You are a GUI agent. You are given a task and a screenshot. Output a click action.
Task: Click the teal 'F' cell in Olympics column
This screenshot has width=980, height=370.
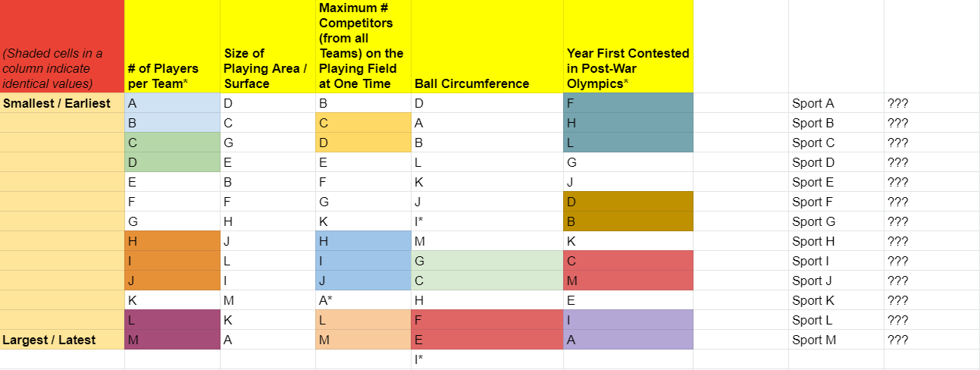[x=628, y=103]
